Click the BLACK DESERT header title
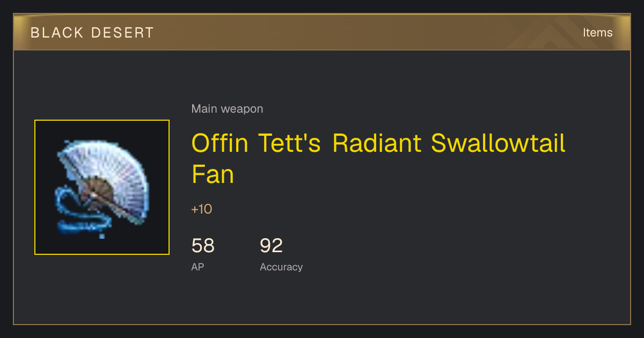The image size is (644, 338). pyautogui.click(x=92, y=33)
